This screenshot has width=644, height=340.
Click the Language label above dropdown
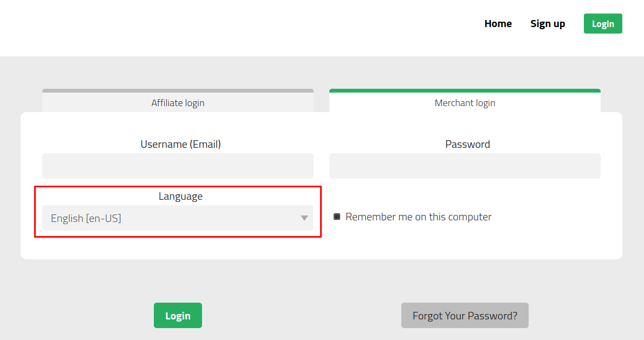click(180, 197)
